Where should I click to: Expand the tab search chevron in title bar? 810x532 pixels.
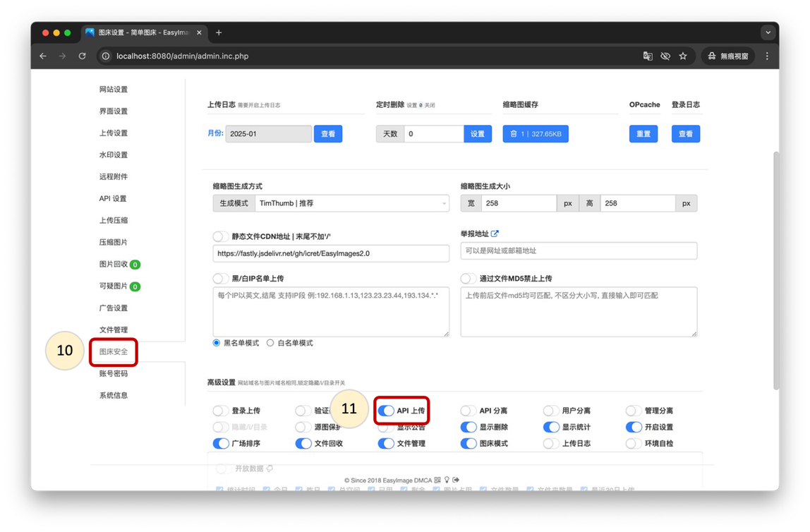pos(768,32)
